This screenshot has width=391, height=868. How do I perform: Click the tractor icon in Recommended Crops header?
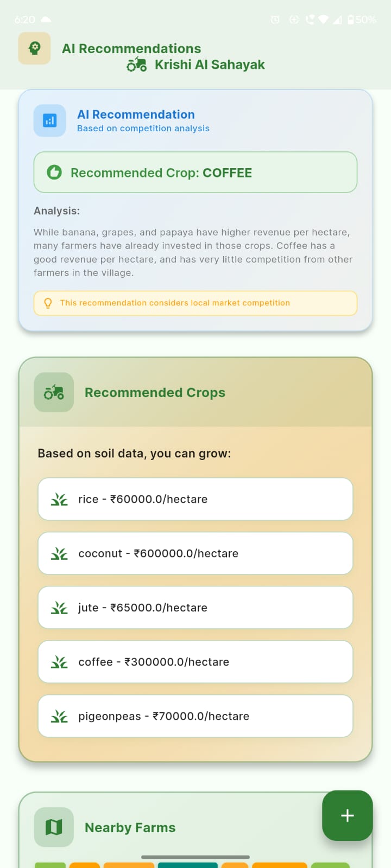pyautogui.click(x=54, y=392)
